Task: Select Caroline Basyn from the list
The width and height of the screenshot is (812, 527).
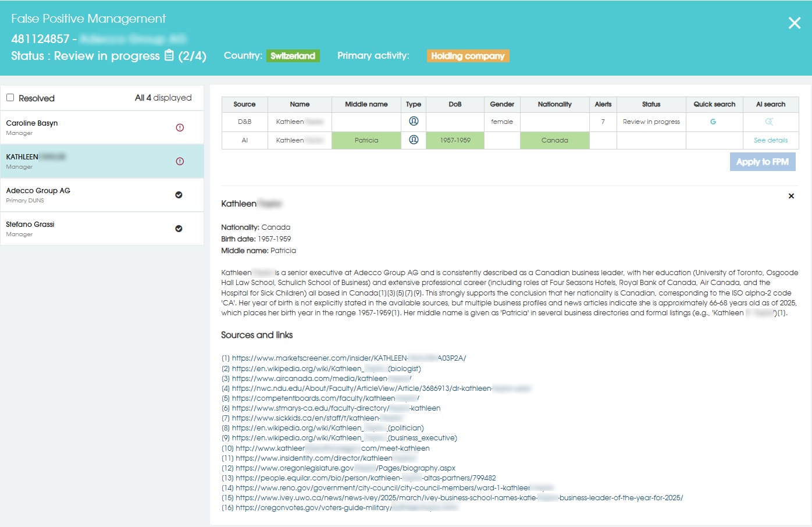Action: click(x=32, y=123)
